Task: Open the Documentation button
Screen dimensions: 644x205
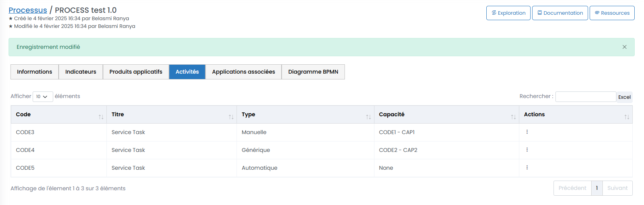Action: (560, 13)
